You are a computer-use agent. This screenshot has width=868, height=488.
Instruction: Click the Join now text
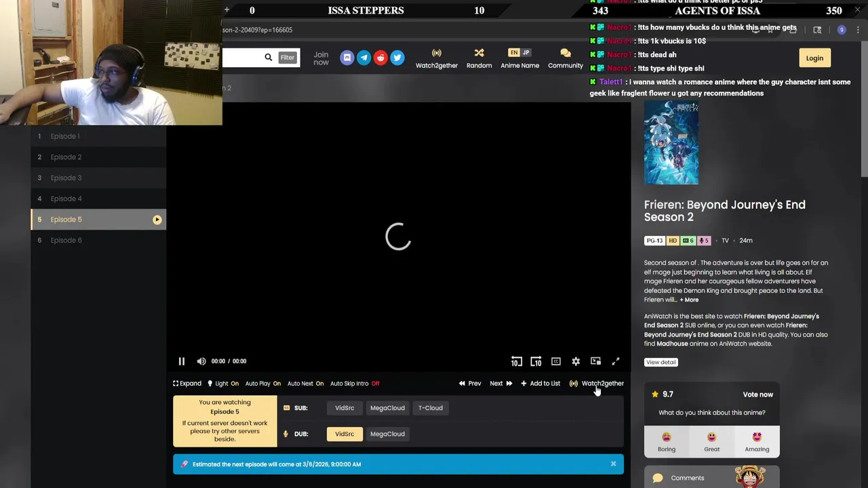pos(321,58)
